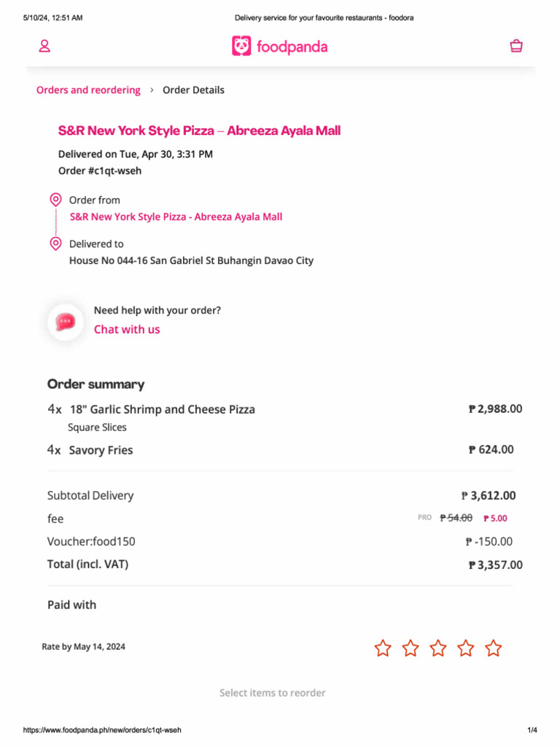Select the second rating star
This screenshot has width=560, height=747.
point(411,648)
